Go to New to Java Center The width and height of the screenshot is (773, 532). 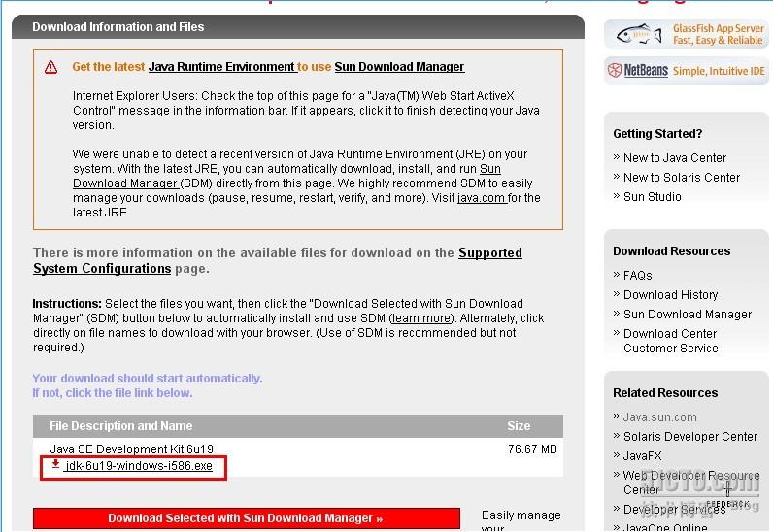tap(674, 158)
